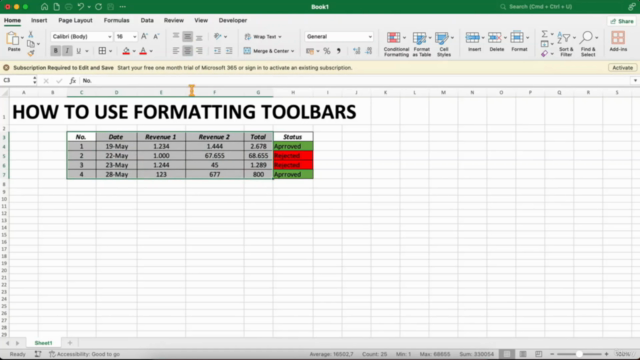This screenshot has height=360, width=640.
Task: Click the Cut scissors icon
Action: 31,35
